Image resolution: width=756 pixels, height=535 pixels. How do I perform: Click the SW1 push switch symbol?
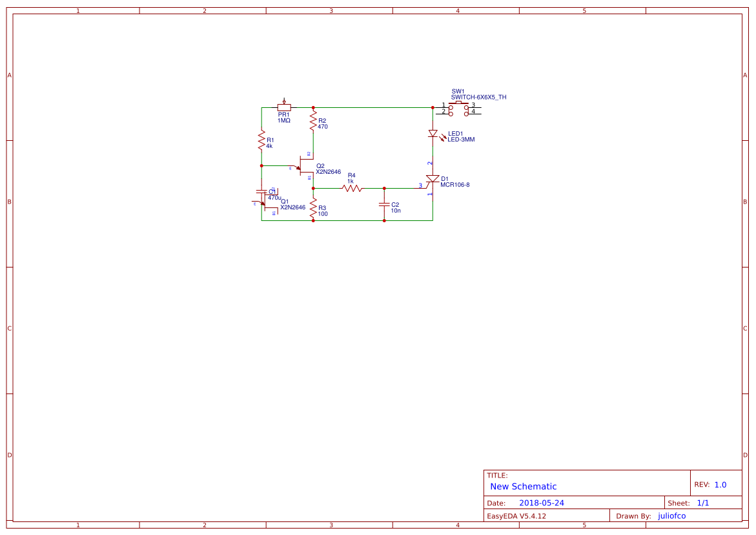point(460,107)
